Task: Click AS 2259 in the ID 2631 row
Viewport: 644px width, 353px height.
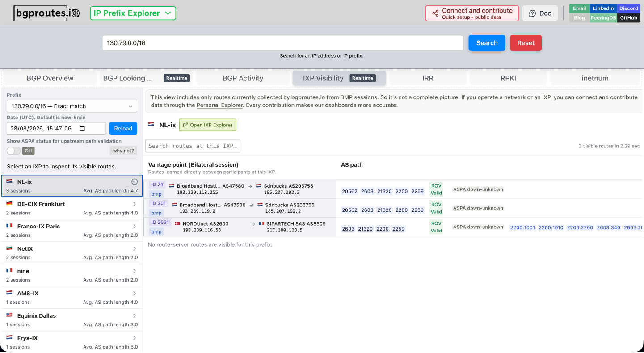Action: tap(399, 229)
